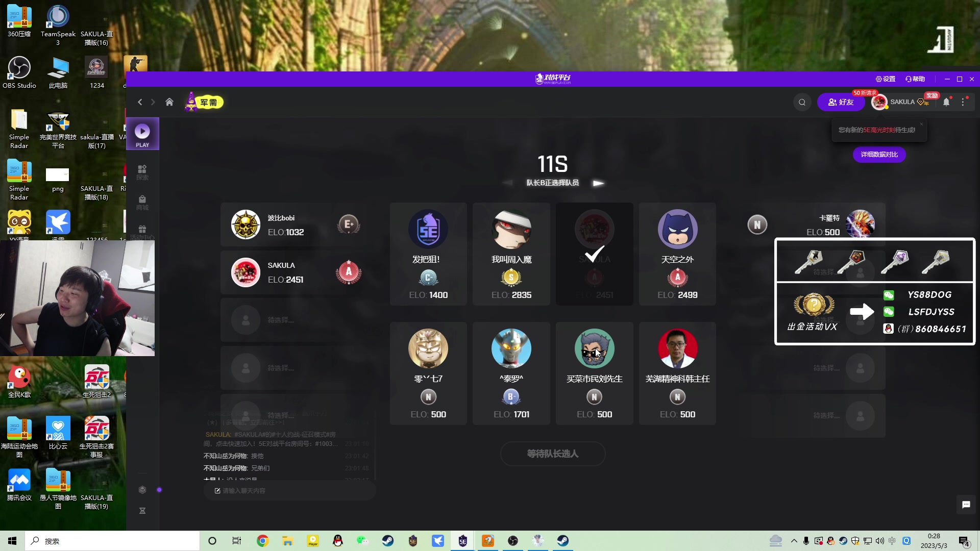Open the three-dot more options menu

pyautogui.click(x=963, y=102)
